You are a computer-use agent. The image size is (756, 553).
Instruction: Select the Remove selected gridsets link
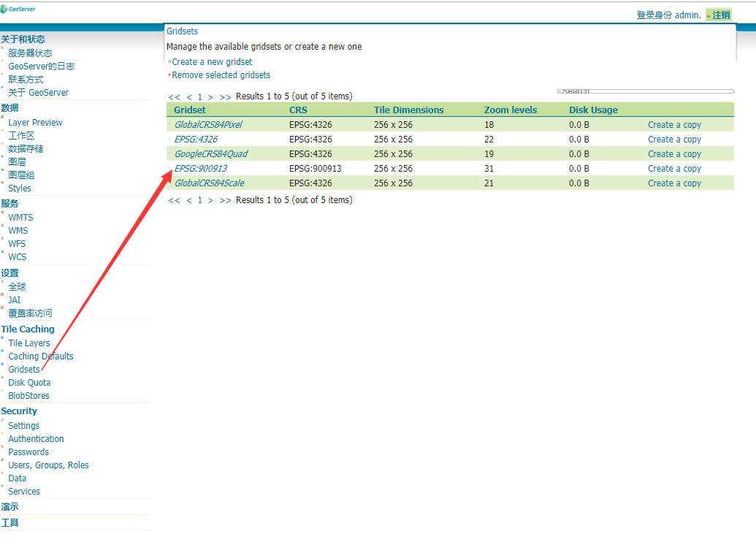point(221,75)
